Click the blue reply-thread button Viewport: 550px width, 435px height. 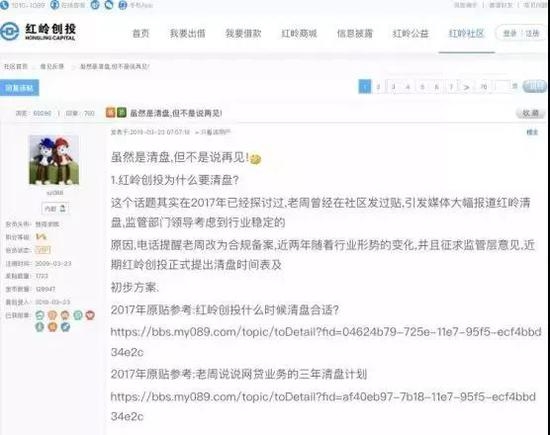pos(19,88)
